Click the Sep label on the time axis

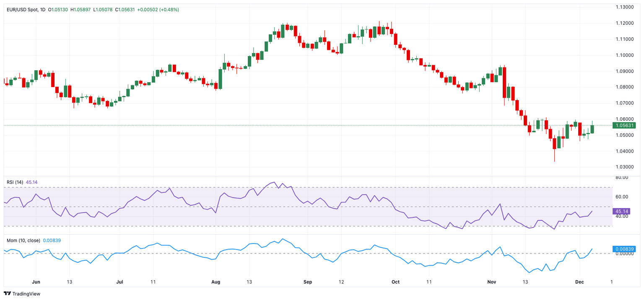click(x=307, y=282)
